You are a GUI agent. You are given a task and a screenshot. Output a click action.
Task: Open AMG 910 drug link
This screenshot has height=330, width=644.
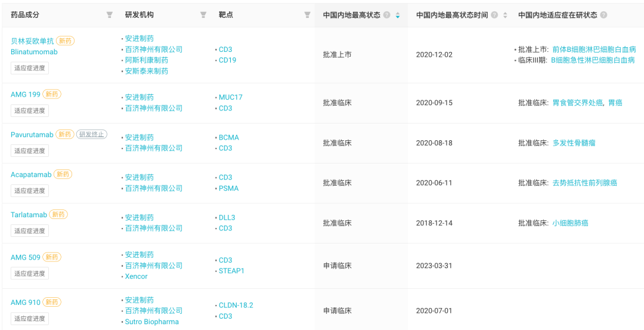(x=26, y=303)
